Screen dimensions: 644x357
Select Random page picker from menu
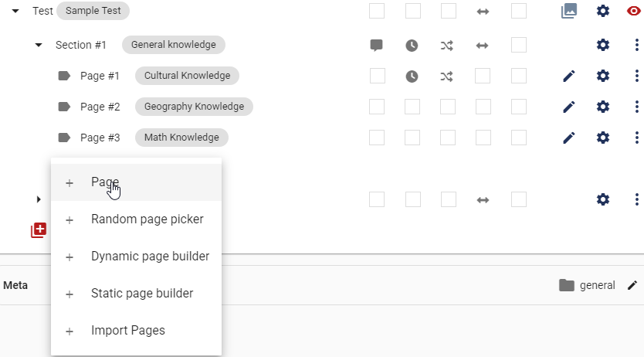pyautogui.click(x=137, y=219)
